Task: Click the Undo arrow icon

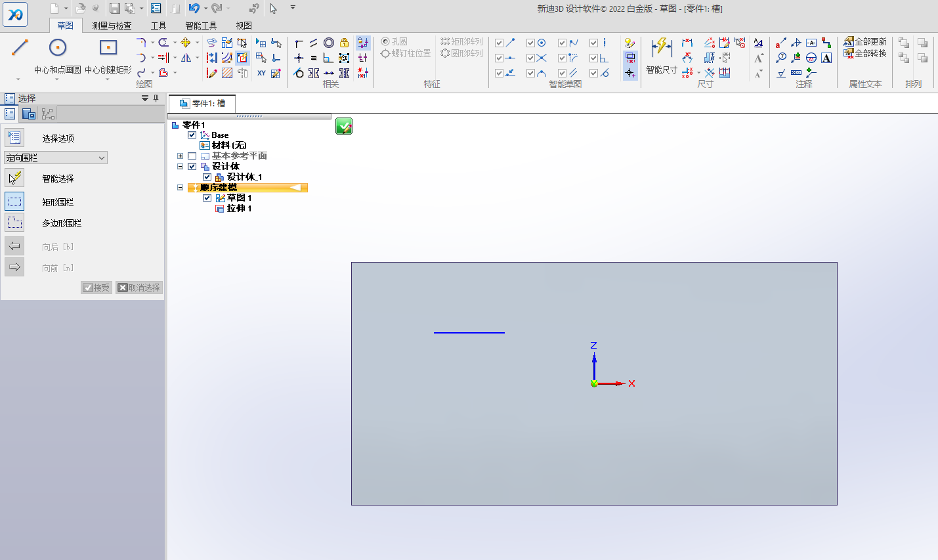Action: 194,9
